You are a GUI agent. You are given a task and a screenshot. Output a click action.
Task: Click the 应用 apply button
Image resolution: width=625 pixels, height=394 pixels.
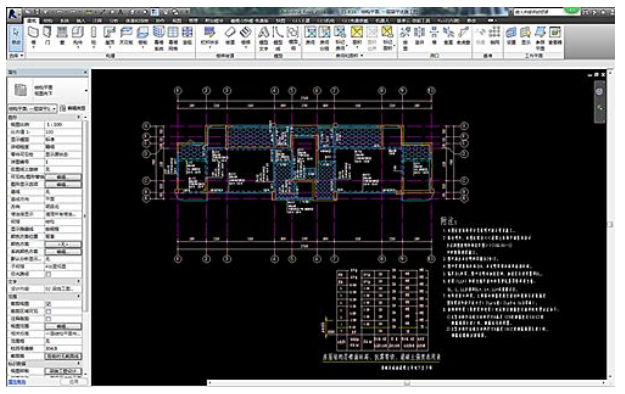click(74, 382)
